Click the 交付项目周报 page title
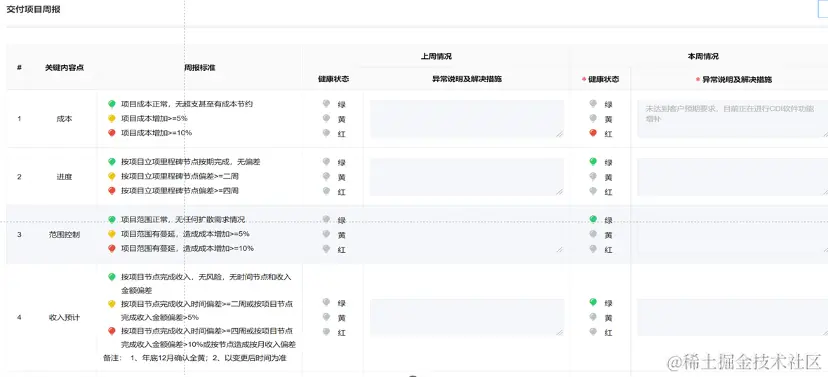Image resolution: width=828 pixels, height=378 pixels. pyautogui.click(x=33, y=10)
